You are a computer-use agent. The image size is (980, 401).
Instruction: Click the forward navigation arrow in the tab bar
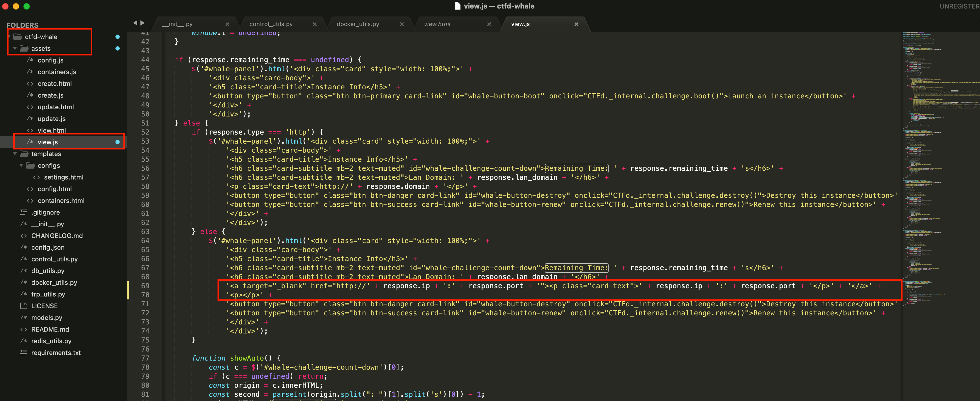tap(143, 23)
